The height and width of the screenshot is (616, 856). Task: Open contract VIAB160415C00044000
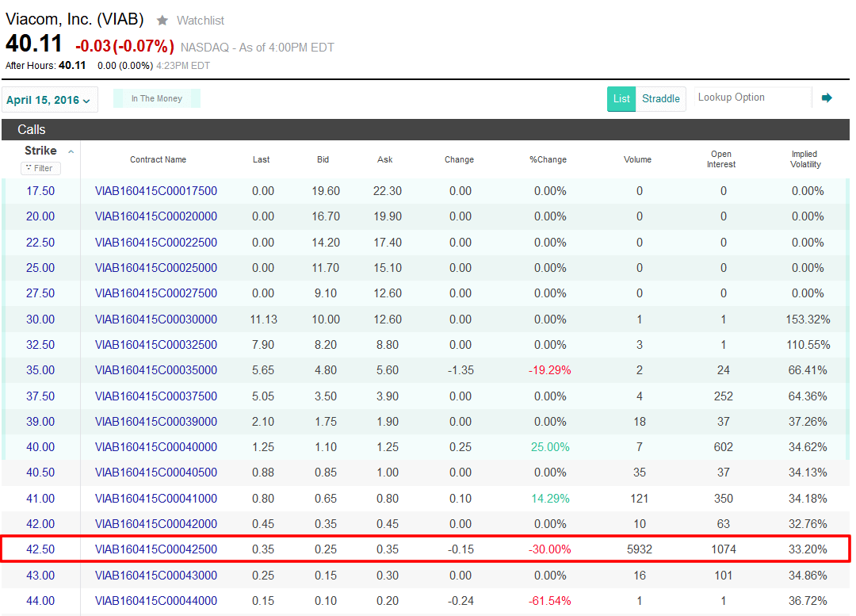coord(156,601)
